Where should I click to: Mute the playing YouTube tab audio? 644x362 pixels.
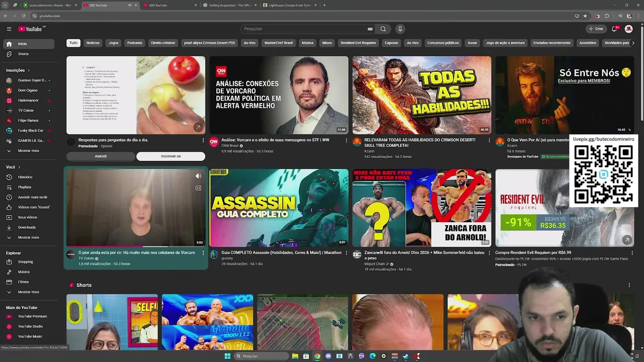pyautogui.click(x=129, y=5)
